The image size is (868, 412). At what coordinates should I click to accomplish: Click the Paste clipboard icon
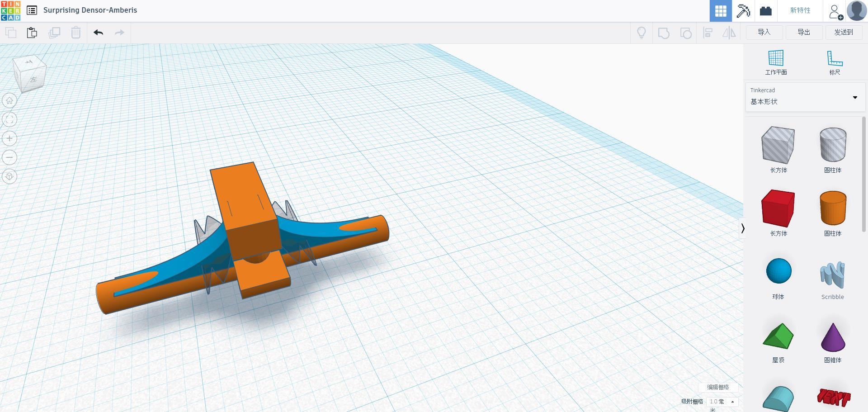coord(32,33)
